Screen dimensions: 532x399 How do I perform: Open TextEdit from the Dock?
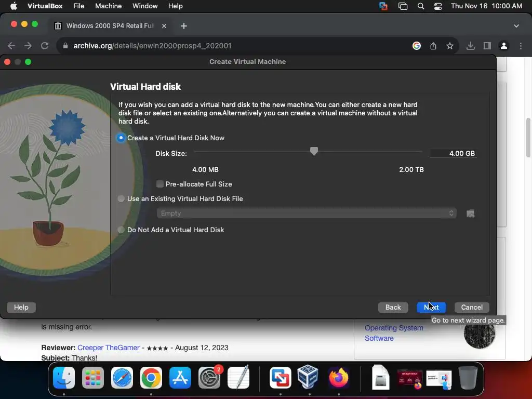coord(238,378)
